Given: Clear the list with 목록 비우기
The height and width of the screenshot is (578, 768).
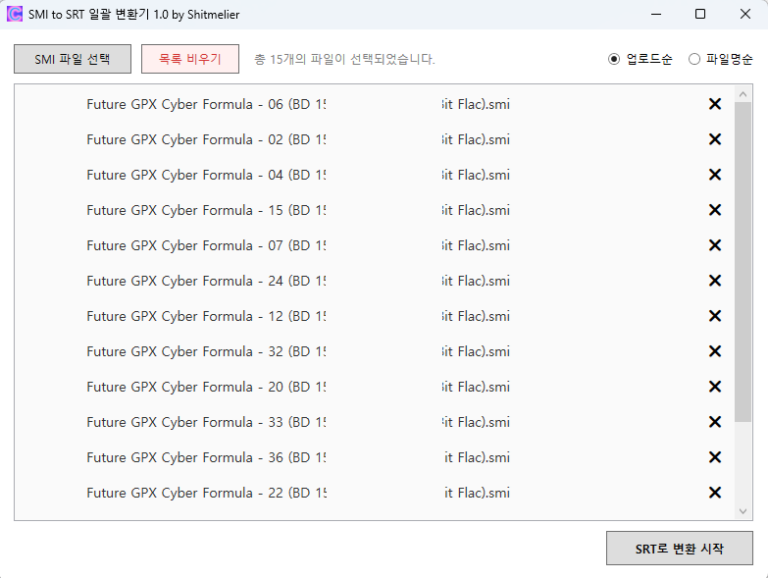Looking at the screenshot, I should [x=190, y=59].
